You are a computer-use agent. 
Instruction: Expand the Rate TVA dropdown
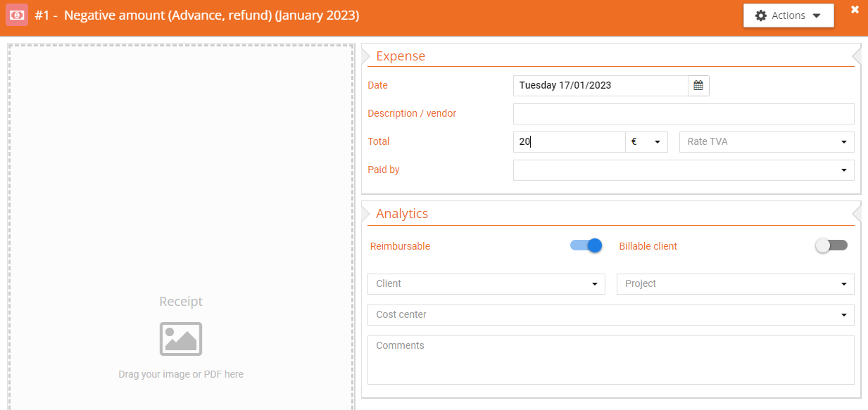pyautogui.click(x=767, y=141)
